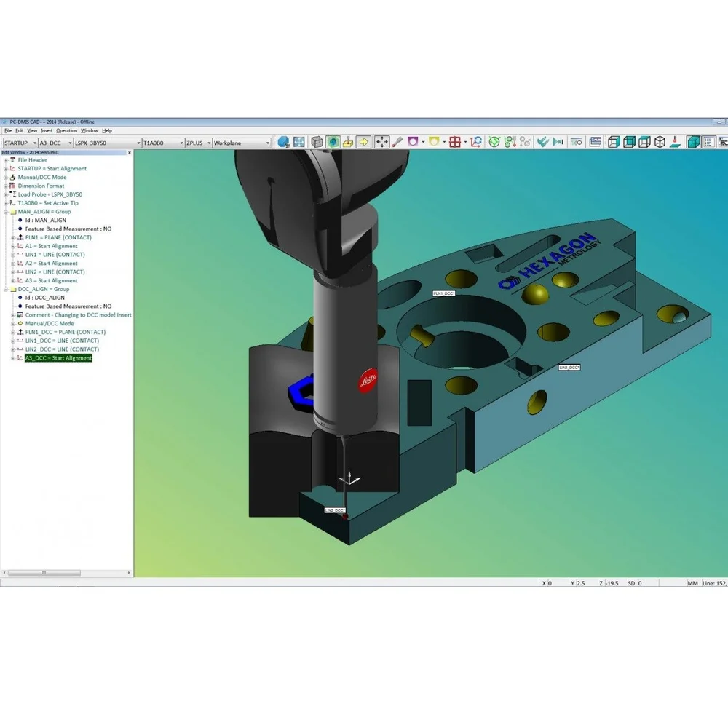Screen dimensions: 728x717
Task: Select the third teal wireframe cube view
Action: (x=644, y=142)
